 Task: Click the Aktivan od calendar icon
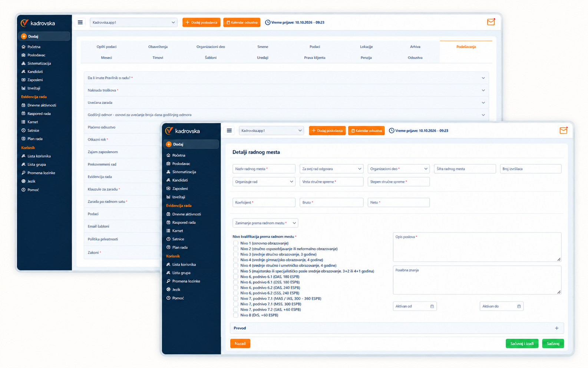click(432, 306)
